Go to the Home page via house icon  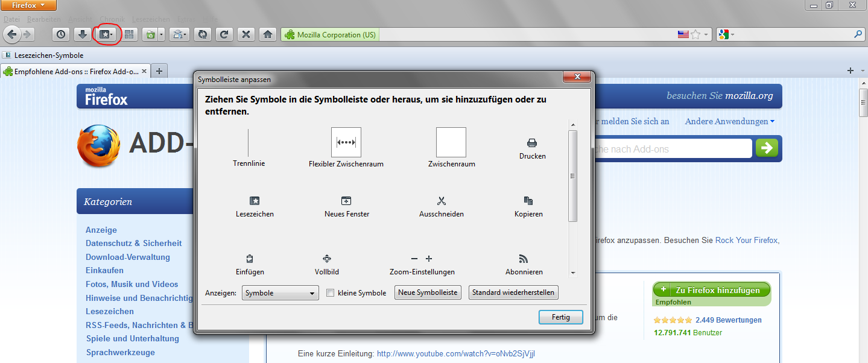[267, 35]
